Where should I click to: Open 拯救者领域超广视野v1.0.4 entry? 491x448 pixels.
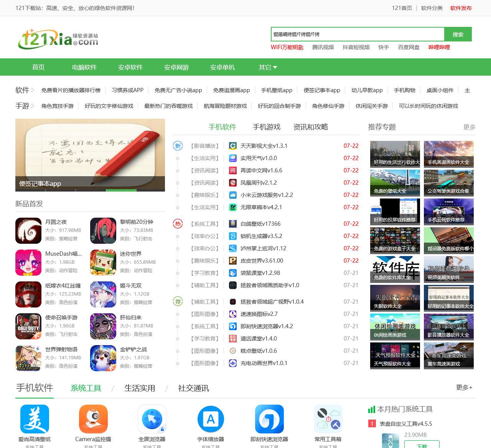click(x=272, y=302)
